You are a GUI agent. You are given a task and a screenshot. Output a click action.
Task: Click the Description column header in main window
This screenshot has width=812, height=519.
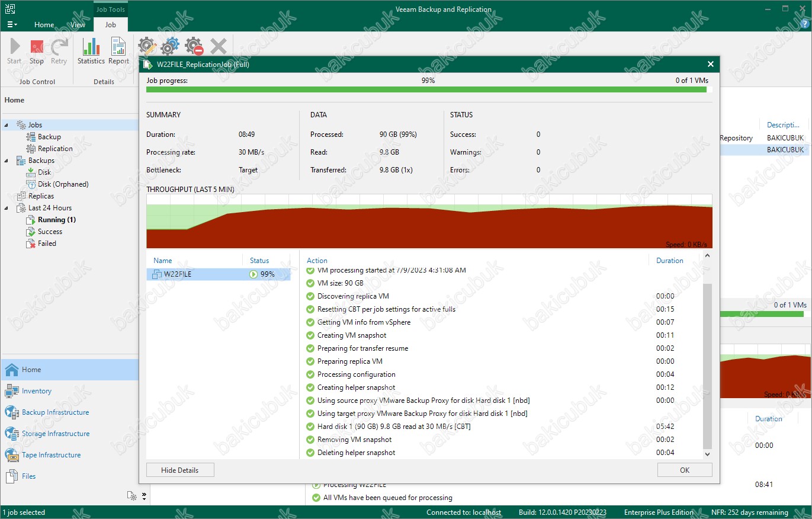(783, 125)
